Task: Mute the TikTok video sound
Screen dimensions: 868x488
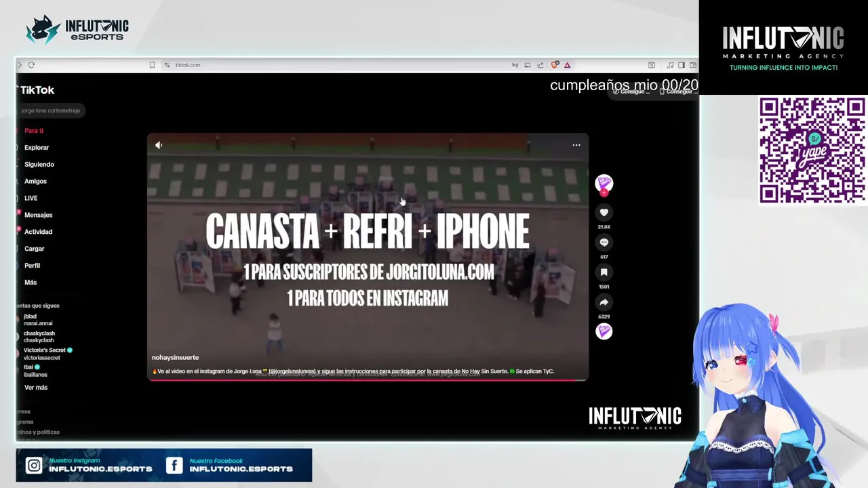Action: pyautogui.click(x=159, y=145)
